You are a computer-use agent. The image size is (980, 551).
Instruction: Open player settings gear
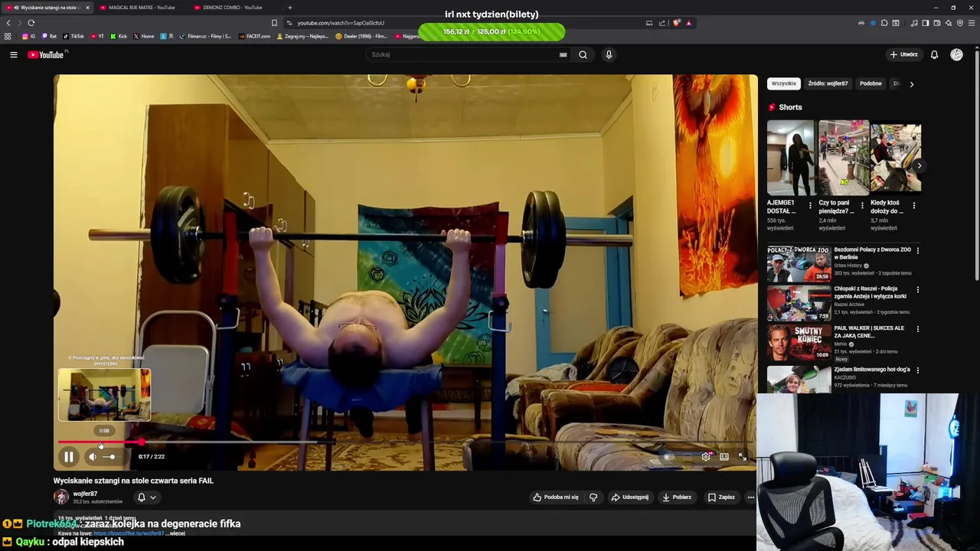click(705, 457)
